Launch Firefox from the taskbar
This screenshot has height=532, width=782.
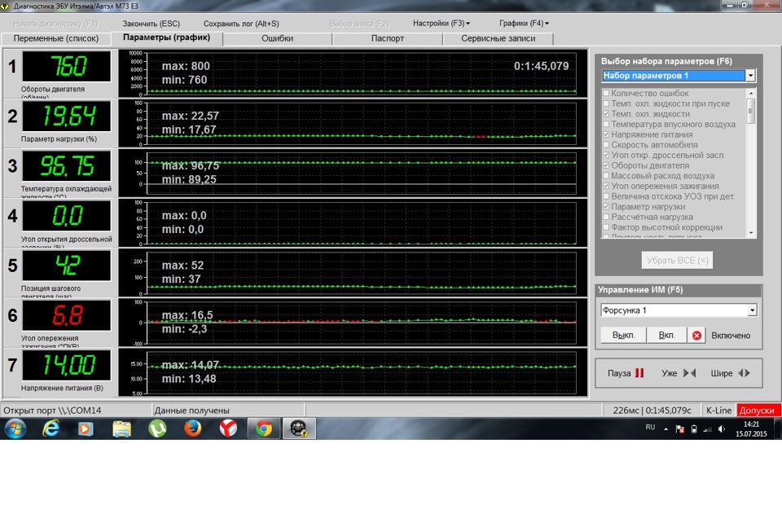tap(192, 429)
